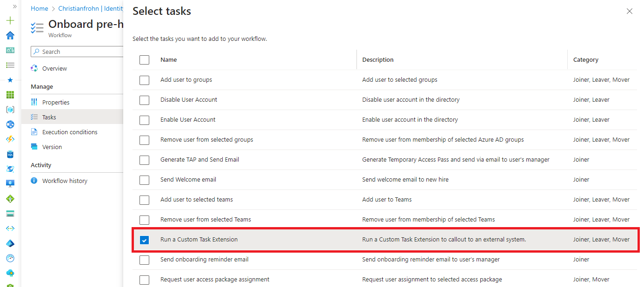Check the select-all box in the Name header
Viewport: 644px width, 287px height.
(x=144, y=59)
